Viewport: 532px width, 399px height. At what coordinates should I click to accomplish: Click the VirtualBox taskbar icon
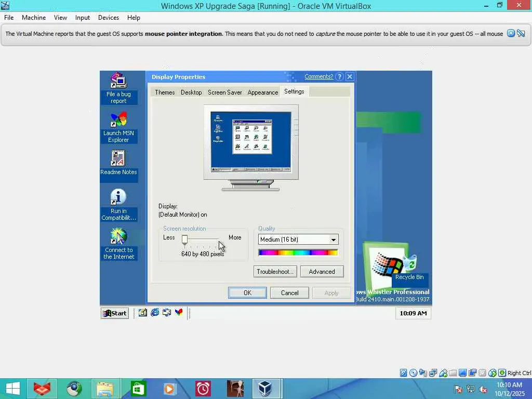point(265,389)
